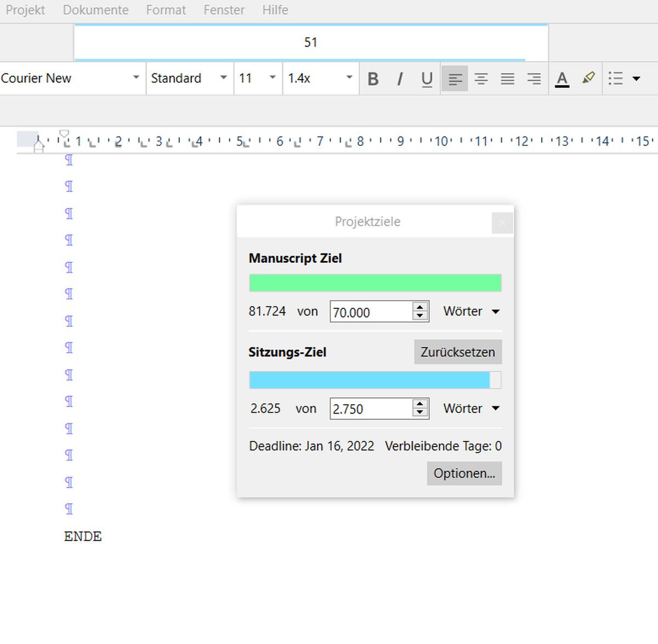658x644 pixels.
Task: Toggle bold formatting
Action: 373,79
